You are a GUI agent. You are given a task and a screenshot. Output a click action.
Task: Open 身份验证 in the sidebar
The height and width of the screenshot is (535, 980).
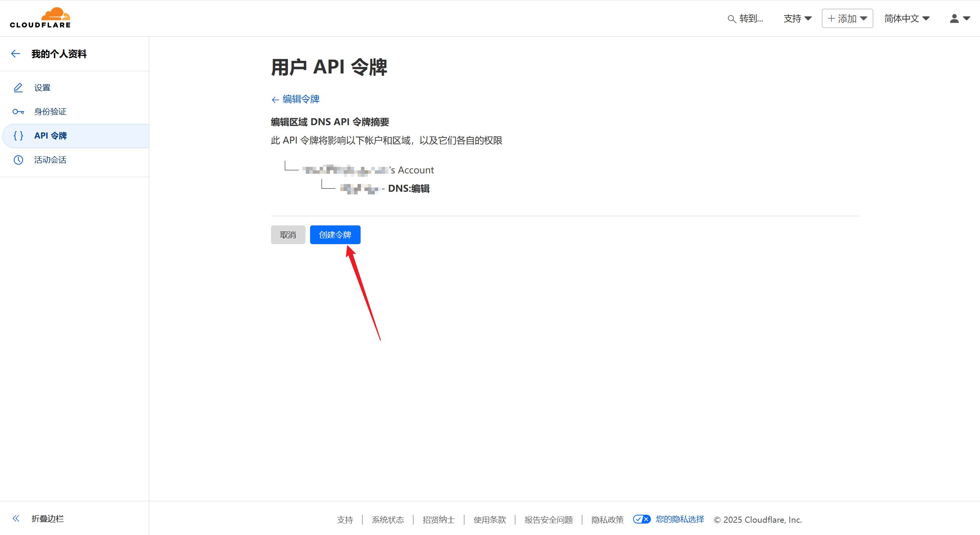75,112
